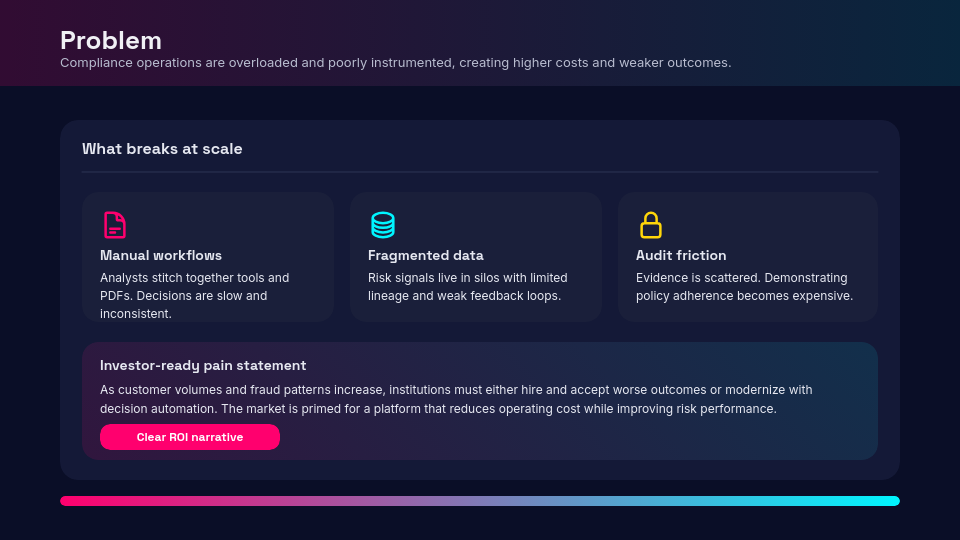The height and width of the screenshot is (540, 960).
Task: Click empty space right of Clear ROI narrative button
Action: [x=580, y=437]
